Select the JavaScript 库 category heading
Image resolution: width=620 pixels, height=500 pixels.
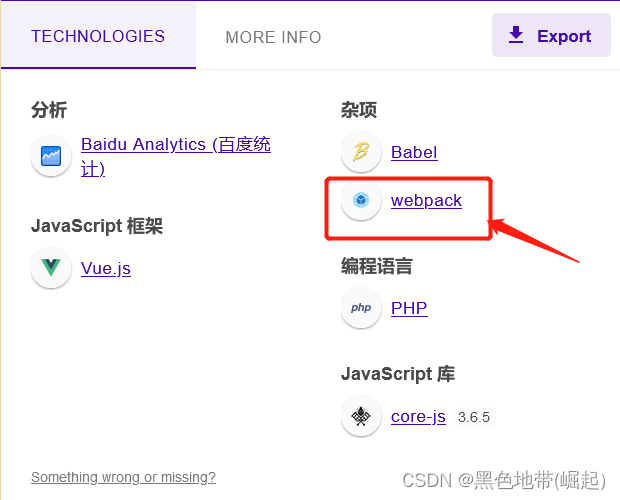pyautogui.click(x=398, y=374)
